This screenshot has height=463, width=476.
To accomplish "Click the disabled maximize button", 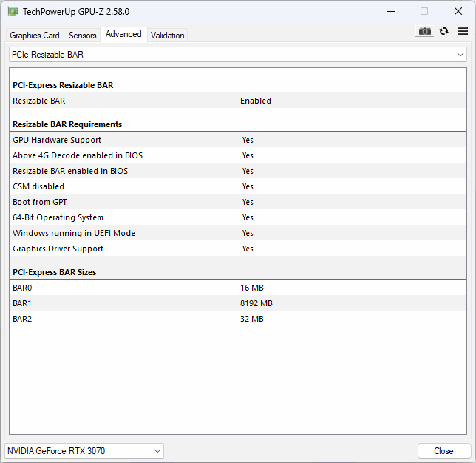I will pyautogui.click(x=424, y=12).
